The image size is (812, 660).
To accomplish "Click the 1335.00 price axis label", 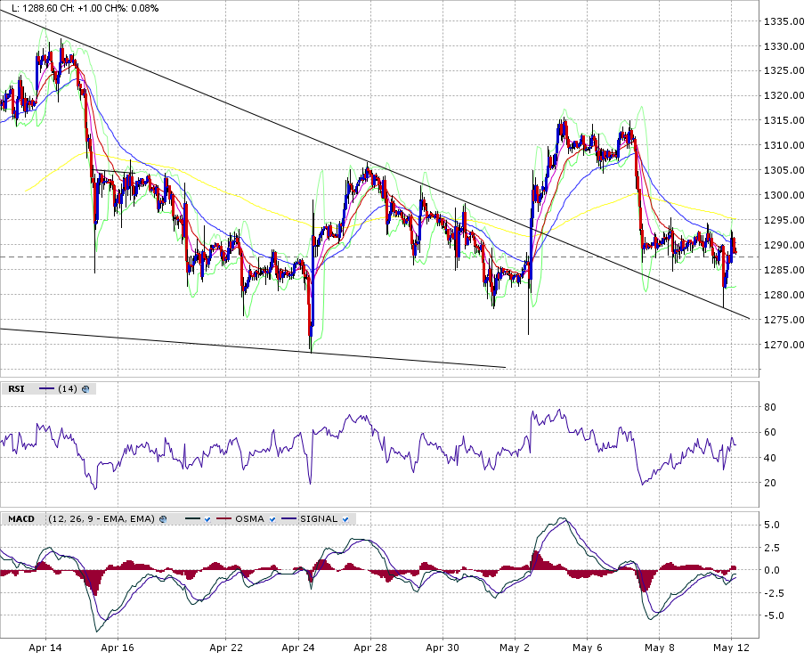I will [x=784, y=21].
